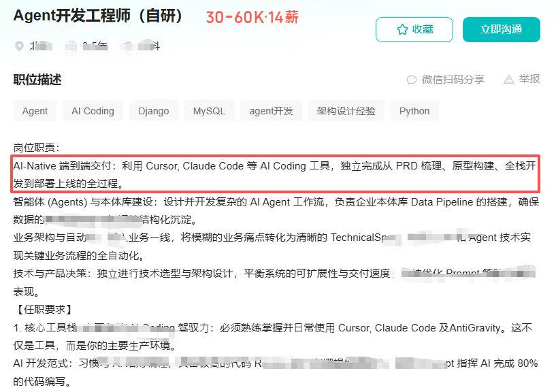556x392 pixels.
Task: Click the AI 开发范式 paragraph
Action: click(x=276, y=372)
